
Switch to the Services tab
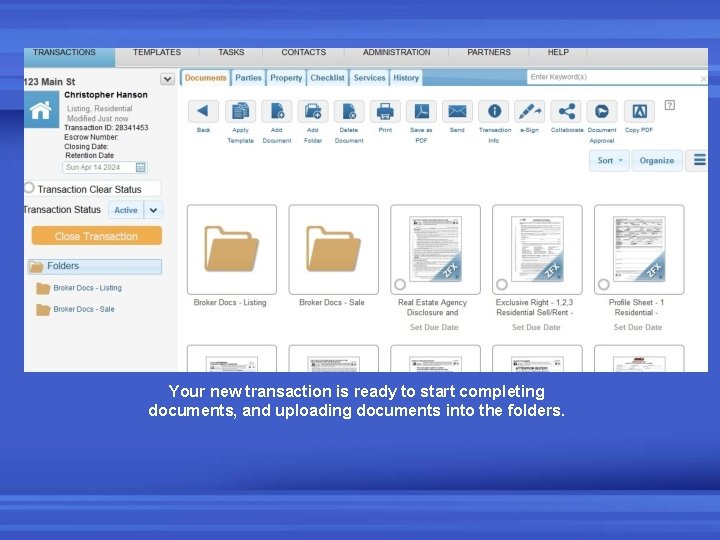point(369,78)
